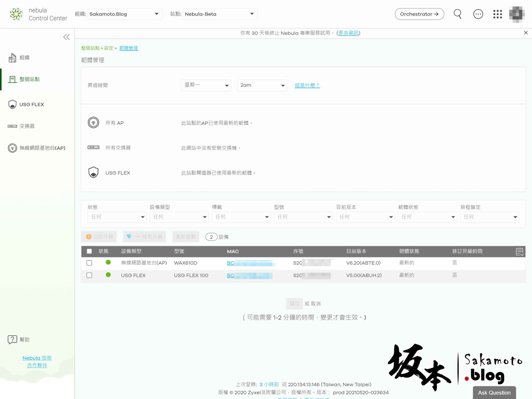Click the 韌體管理 breadcrumb link
This screenshot has height=399, width=532.
(129, 48)
